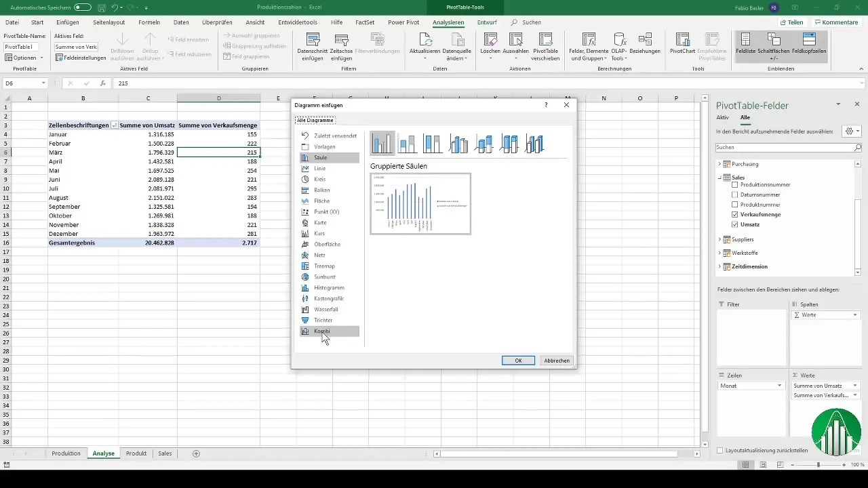The image size is (868, 488).
Task: Check the Datumsnummer field
Action: point(735,195)
